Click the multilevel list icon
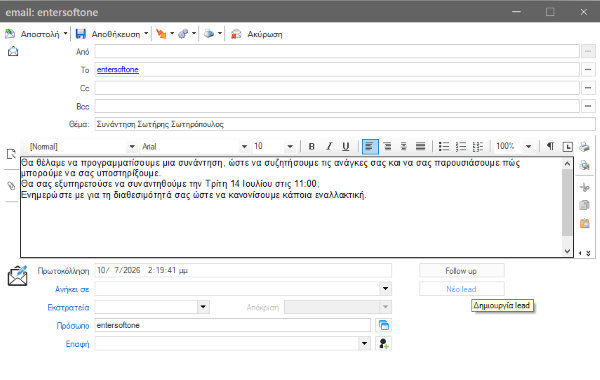 478,147
